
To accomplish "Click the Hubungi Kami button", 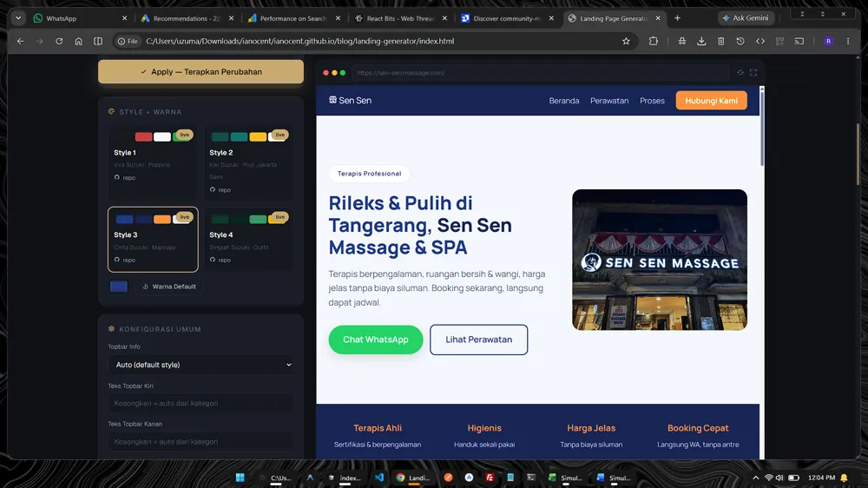I will [x=712, y=100].
